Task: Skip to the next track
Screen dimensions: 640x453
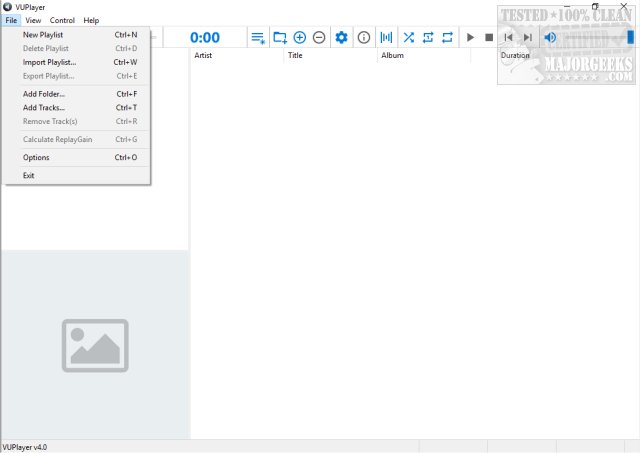Action: tap(528, 38)
